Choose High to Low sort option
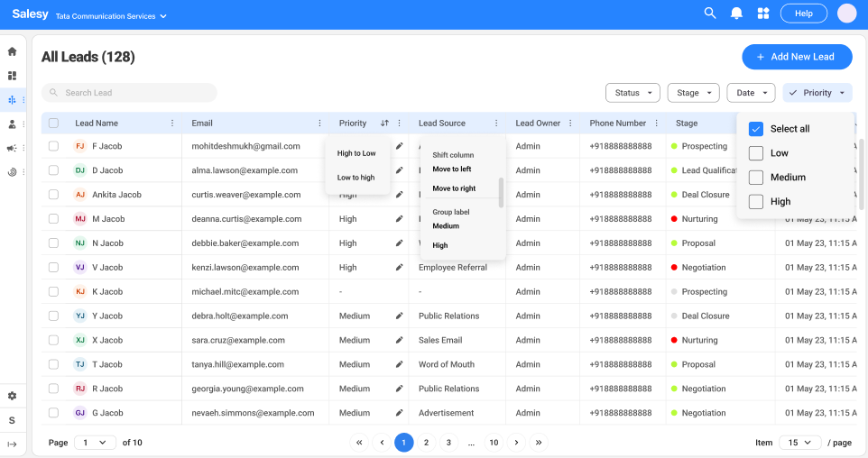Viewport: 868px width, 458px height. (356, 153)
